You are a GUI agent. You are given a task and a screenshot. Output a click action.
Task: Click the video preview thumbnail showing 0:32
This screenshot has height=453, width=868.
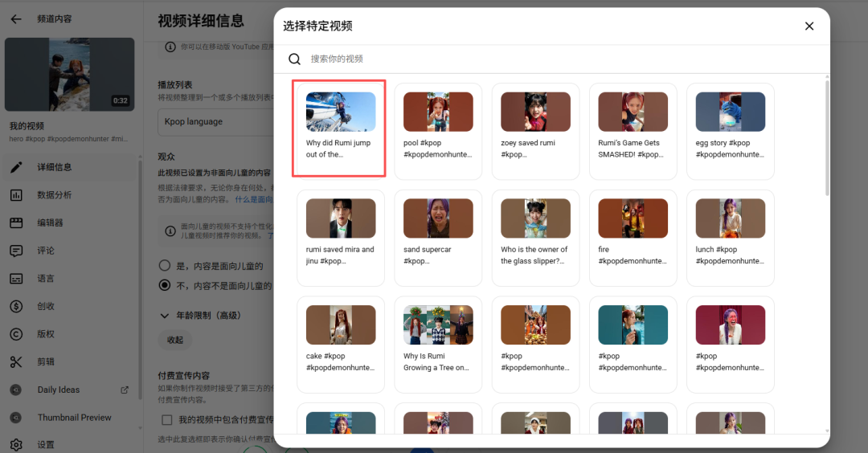click(x=69, y=74)
